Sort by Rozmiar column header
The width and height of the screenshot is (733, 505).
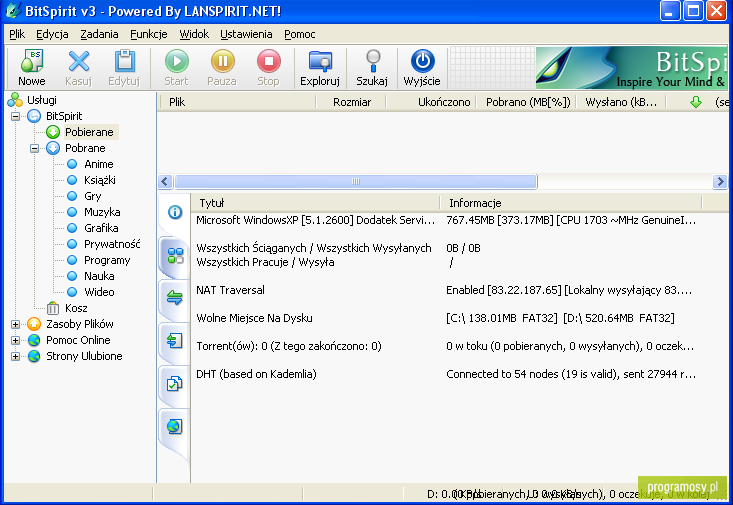[x=351, y=102]
